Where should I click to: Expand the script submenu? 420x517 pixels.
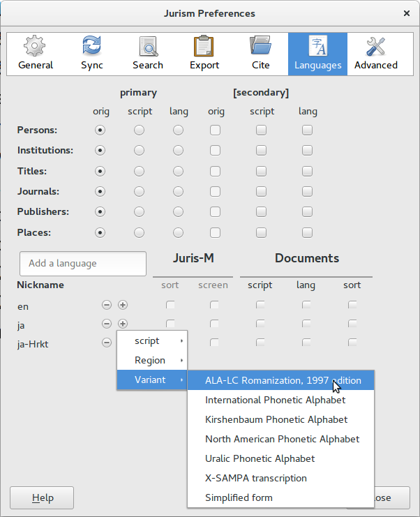coord(152,340)
